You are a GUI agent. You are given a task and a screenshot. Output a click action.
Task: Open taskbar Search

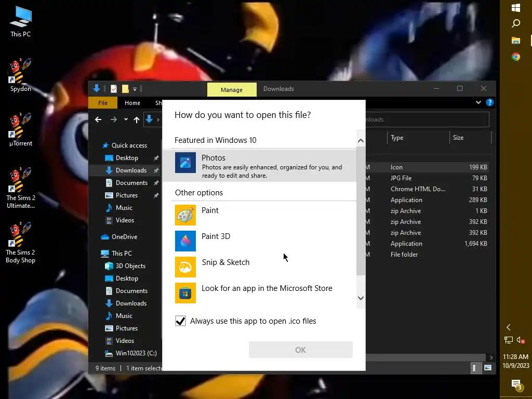(516, 23)
